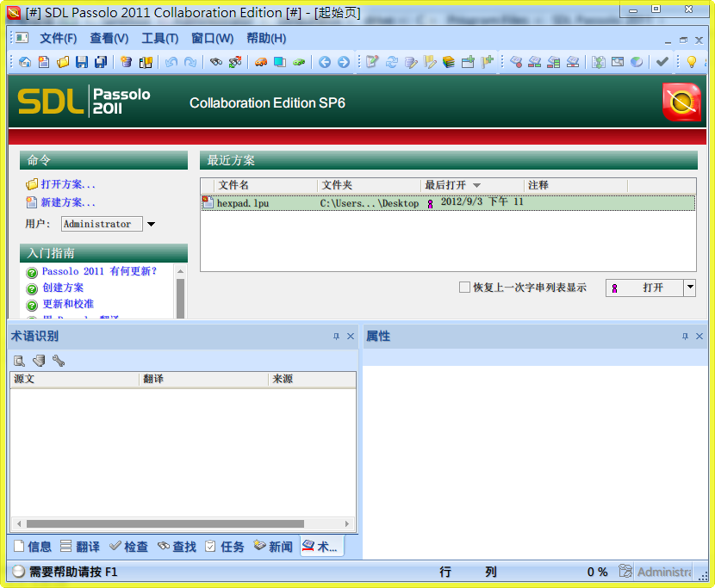Click the 注释 column header

coord(576,185)
